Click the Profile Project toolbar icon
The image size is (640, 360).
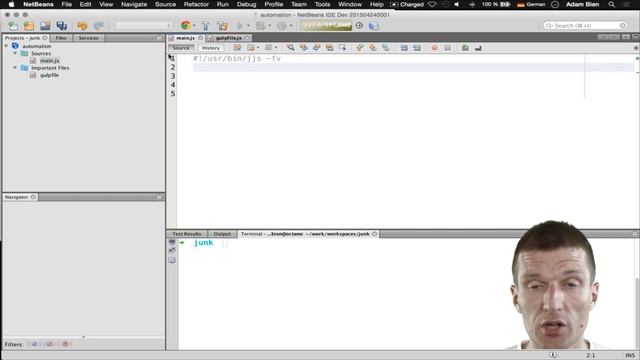282,26
